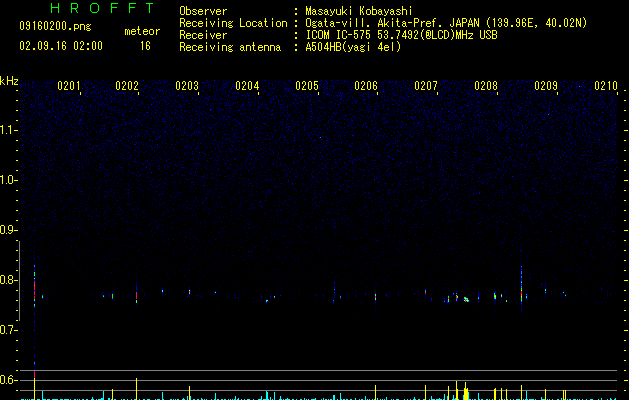Viewport: 629px width, 400px height.
Task: Click the name Masayuki Kobayashi
Action: click(359, 11)
